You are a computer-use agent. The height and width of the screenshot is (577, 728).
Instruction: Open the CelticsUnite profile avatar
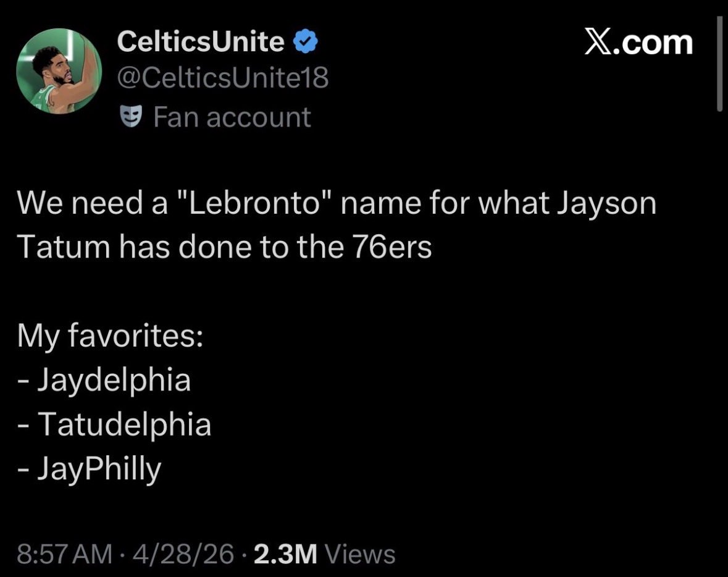pyautogui.click(x=59, y=71)
